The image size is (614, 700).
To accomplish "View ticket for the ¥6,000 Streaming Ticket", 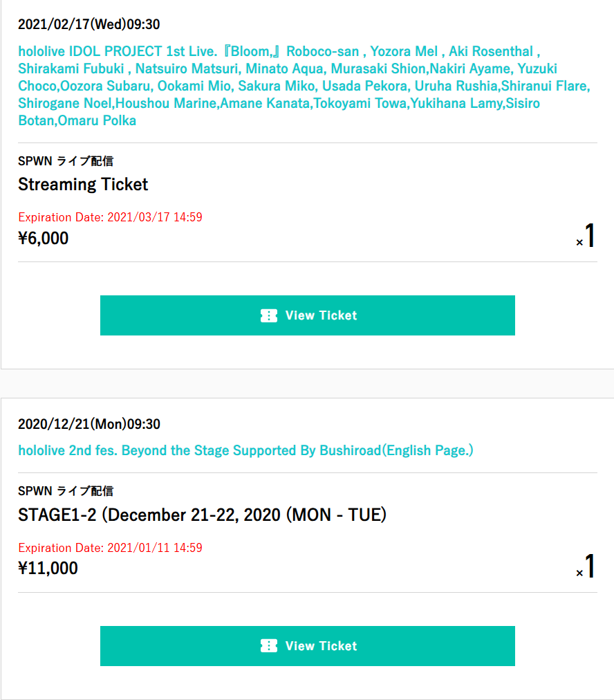I will tap(308, 315).
